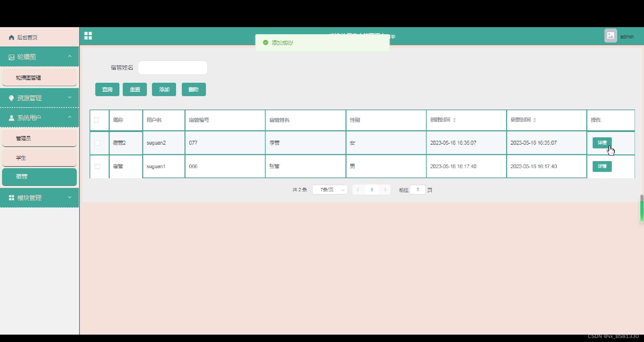
Task: Check the row for suguan1
Action: [98, 166]
